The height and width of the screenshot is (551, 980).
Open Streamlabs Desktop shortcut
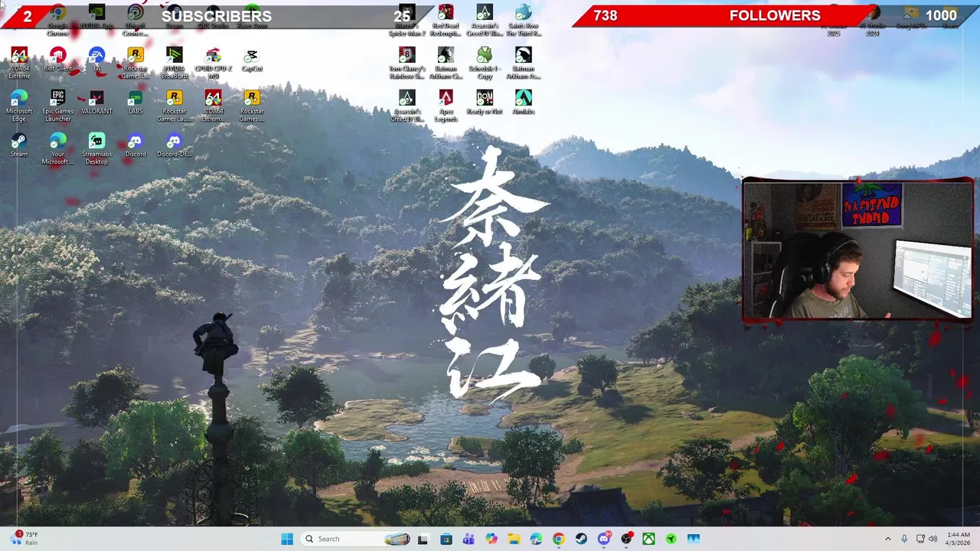[96, 149]
